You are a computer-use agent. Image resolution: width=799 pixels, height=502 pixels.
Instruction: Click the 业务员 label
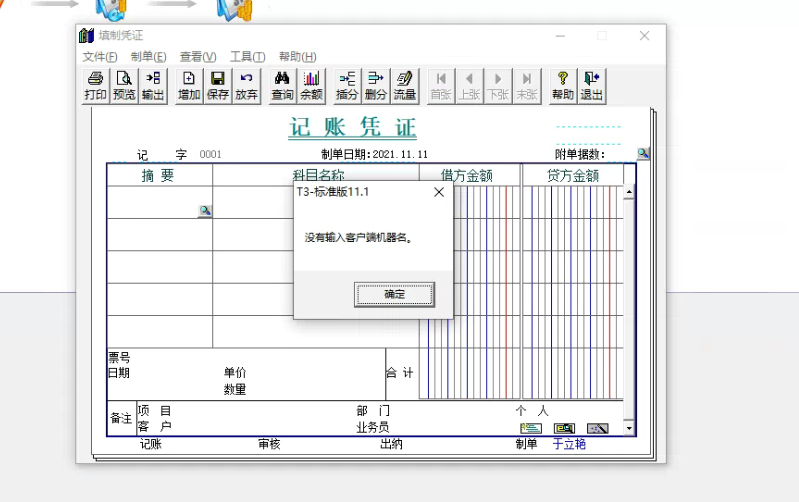(372, 427)
